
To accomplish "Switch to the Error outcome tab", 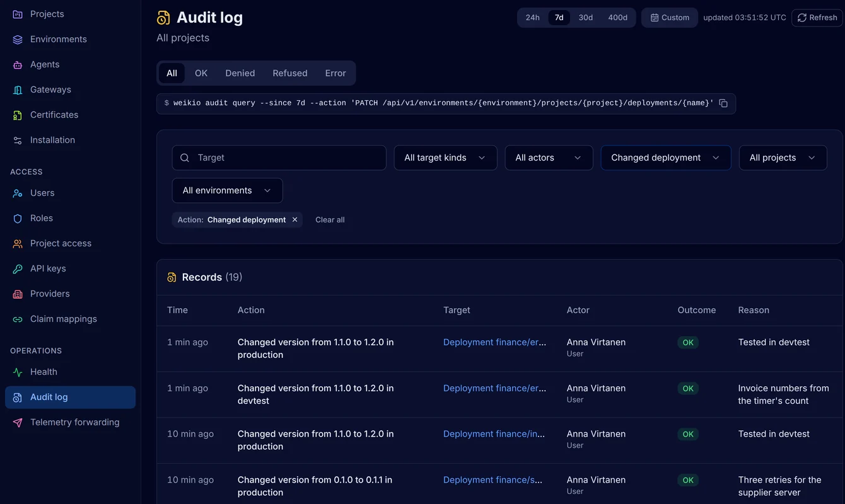I will tap(335, 73).
